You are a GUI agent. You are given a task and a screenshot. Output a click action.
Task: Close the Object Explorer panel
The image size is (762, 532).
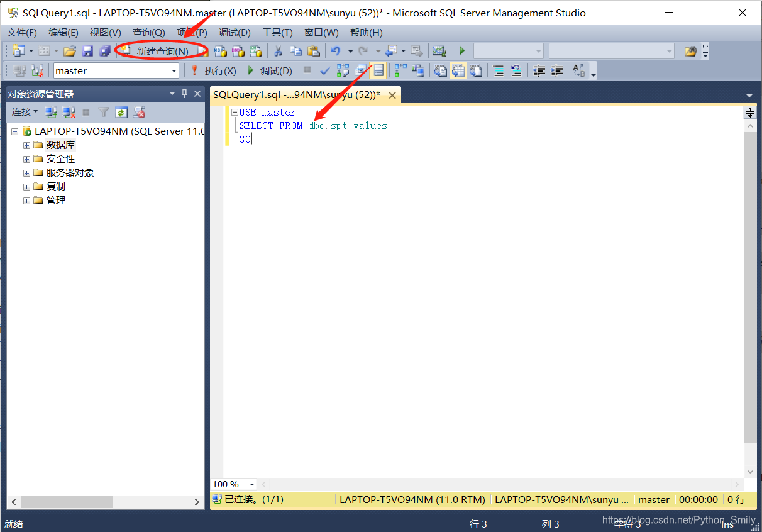pos(197,94)
